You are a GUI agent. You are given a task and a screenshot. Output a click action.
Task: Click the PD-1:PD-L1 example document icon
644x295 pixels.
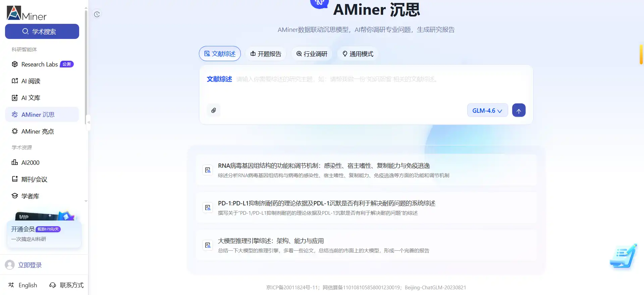(208, 208)
